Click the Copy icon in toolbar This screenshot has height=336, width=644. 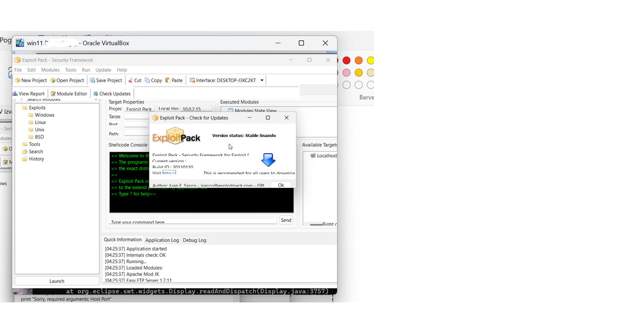pos(148,81)
